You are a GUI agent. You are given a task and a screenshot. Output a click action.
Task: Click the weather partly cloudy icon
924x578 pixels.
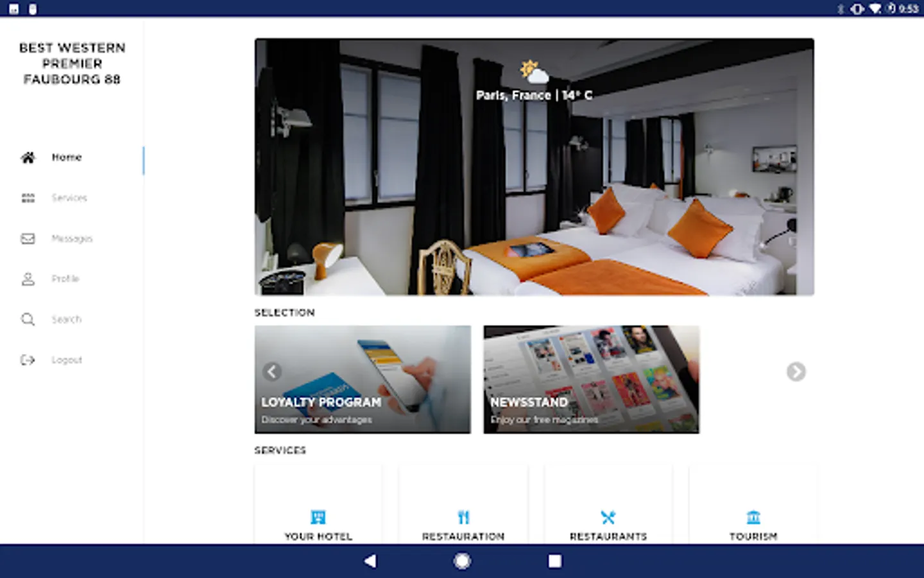(x=534, y=72)
